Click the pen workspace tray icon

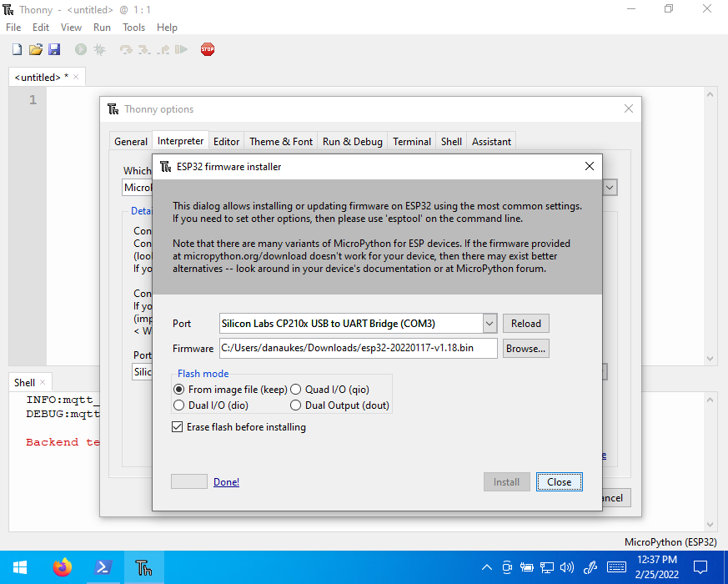click(x=590, y=567)
